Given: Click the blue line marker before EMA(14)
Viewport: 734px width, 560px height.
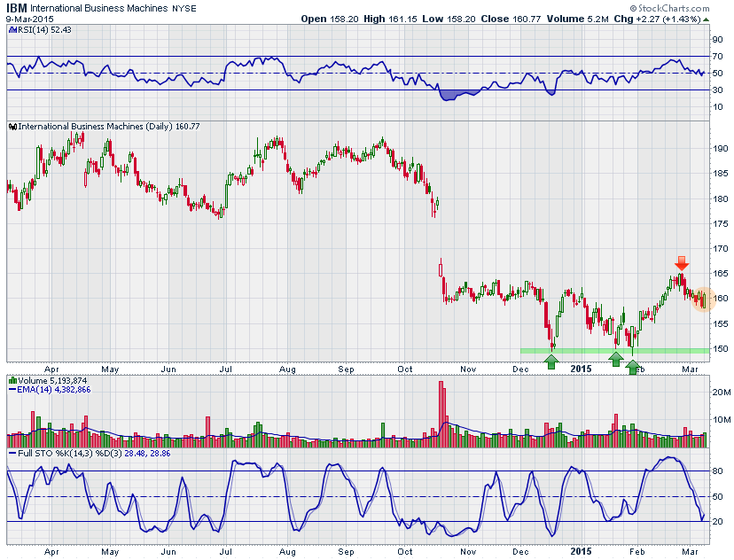Looking at the screenshot, I should coord(12,389).
